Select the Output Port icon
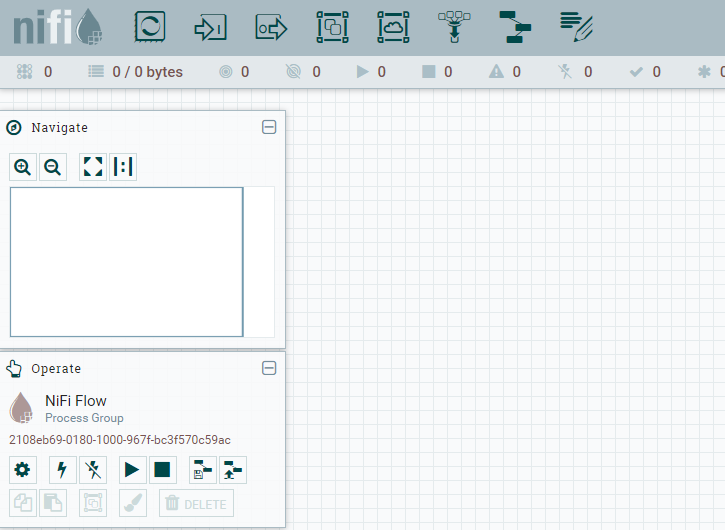Image resolution: width=725 pixels, height=530 pixels. pyautogui.click(x=271, y=27)
